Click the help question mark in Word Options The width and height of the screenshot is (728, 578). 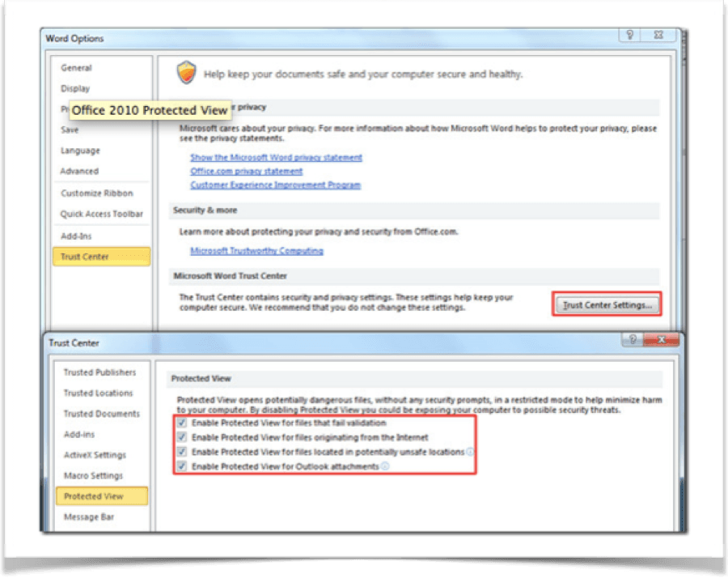[629, 35]
